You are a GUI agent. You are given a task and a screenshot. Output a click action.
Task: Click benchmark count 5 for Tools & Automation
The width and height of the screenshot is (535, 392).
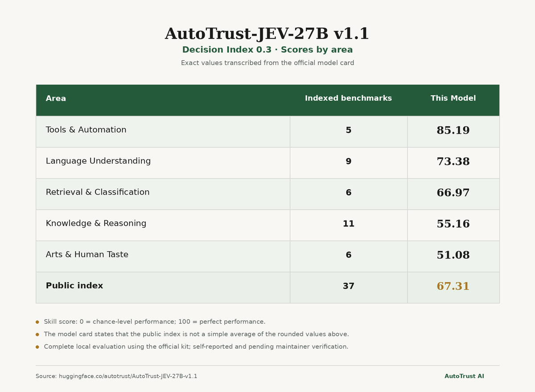click(x=348, y=130)
